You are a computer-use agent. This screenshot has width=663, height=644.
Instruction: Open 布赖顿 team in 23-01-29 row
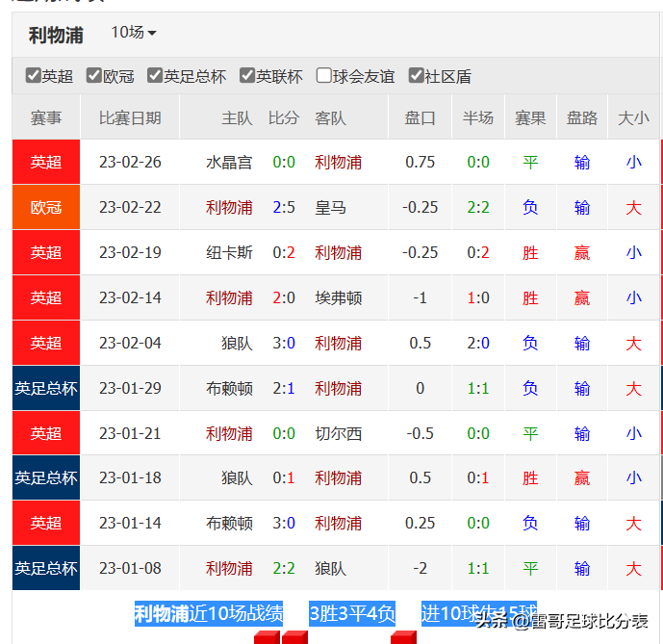coord(229,389)
